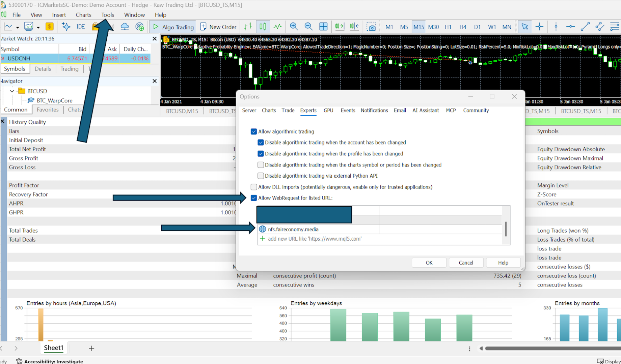Uncheck Allow algorithmic trading checkbox
Image resolution: width=621 pixels, height=364 pixels.
pyautogui.click(x=254, y=131)
